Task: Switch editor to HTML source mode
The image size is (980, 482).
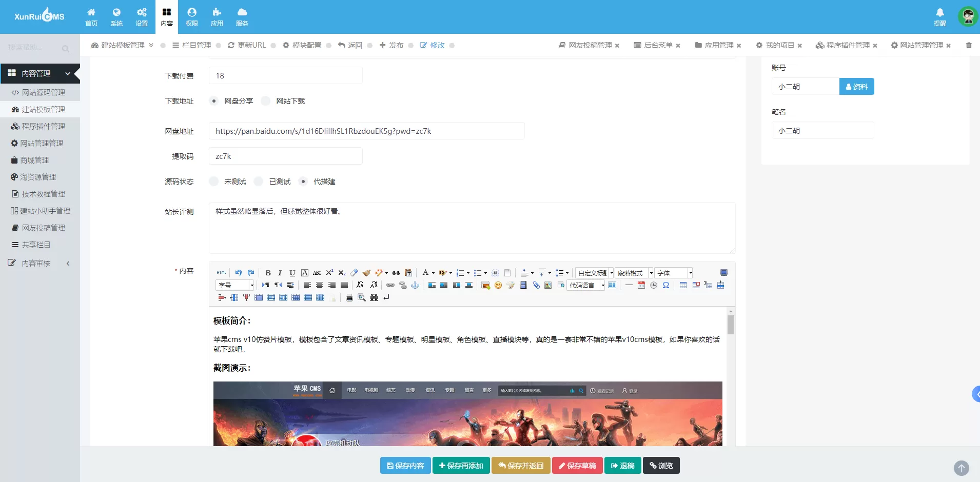Action: pos(221,273)
